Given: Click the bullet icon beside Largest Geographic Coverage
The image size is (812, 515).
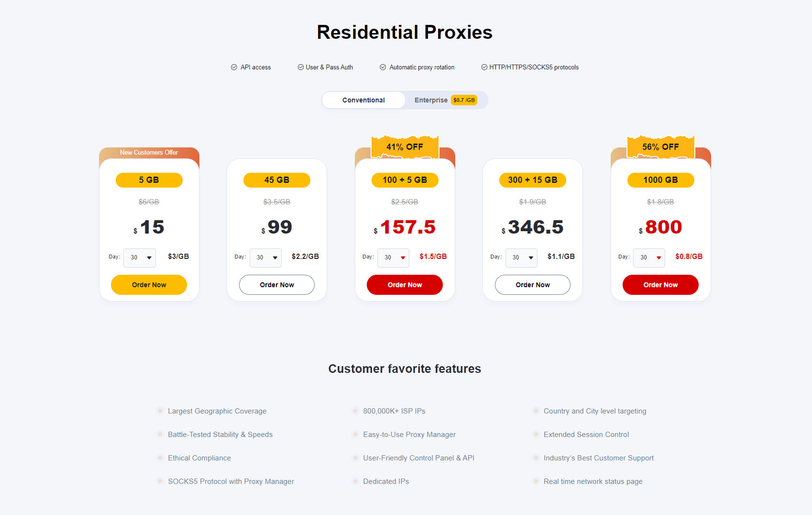Looking at the screenshot, I should [x=160, y=411].
